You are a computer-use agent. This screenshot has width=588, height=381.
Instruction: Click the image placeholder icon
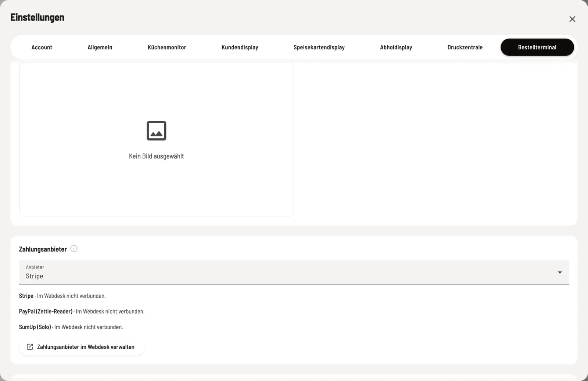[x=157, y=131]
